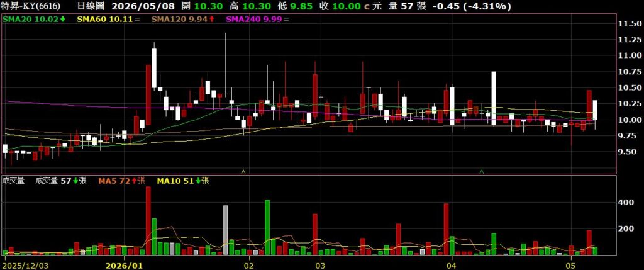644x270 pixels.
Task: Click the volume 57 green down arrow
Action: click(x=75, y=181)
